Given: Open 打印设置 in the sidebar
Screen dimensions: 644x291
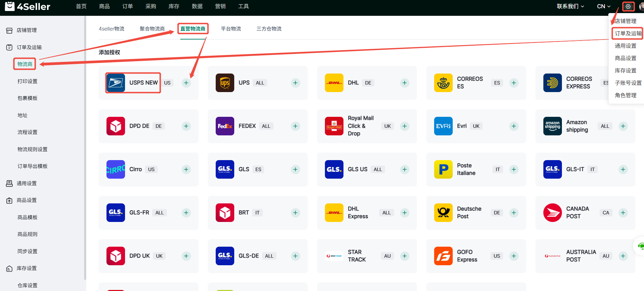Looking at the screenshot, I should 27,81.
